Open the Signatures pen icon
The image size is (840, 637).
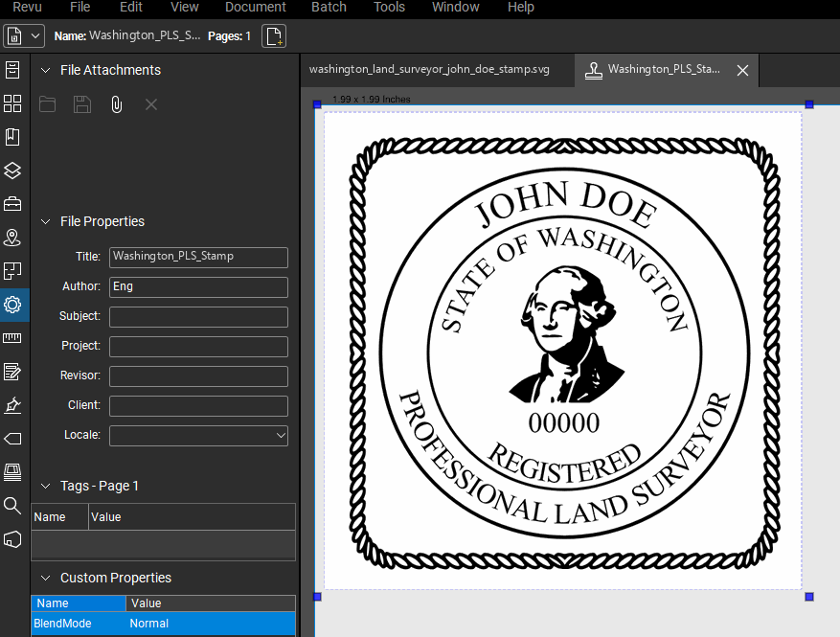click(12, 405)
